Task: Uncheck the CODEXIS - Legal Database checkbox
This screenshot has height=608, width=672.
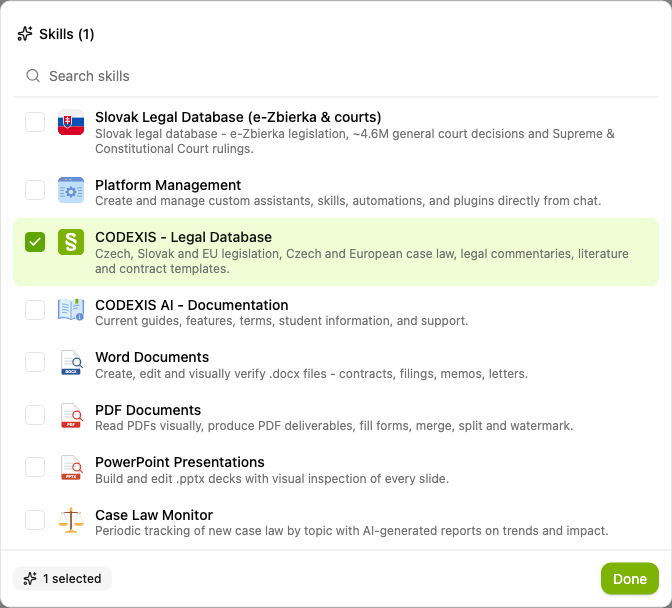Action: pos(35,242)
